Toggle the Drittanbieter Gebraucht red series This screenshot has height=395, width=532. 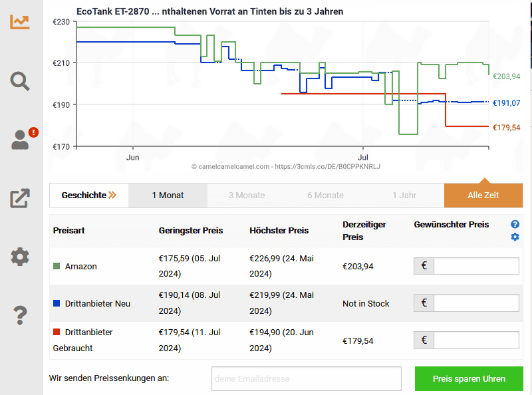pyautogui.click(x=57, y=332)
